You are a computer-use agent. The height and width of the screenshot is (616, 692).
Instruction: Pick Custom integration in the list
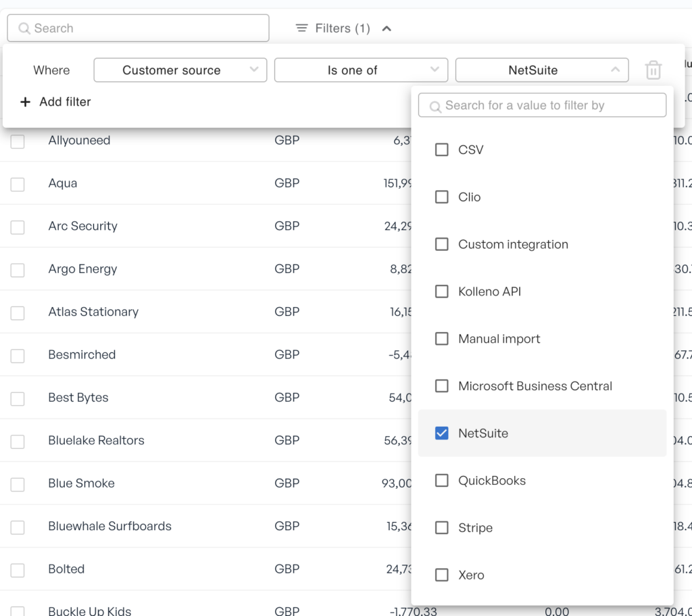pyautogui.click(x=442, y=244)
